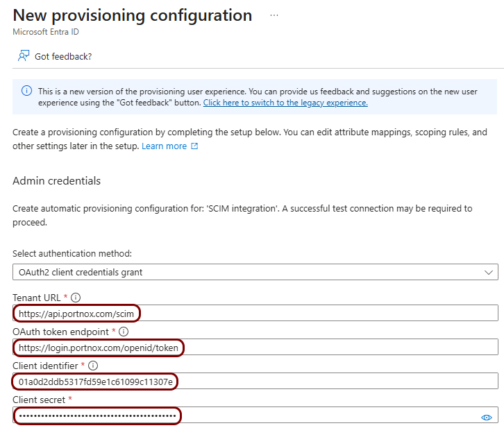Click the Client identifier input field
504x428 pixels.
[255, 381]
